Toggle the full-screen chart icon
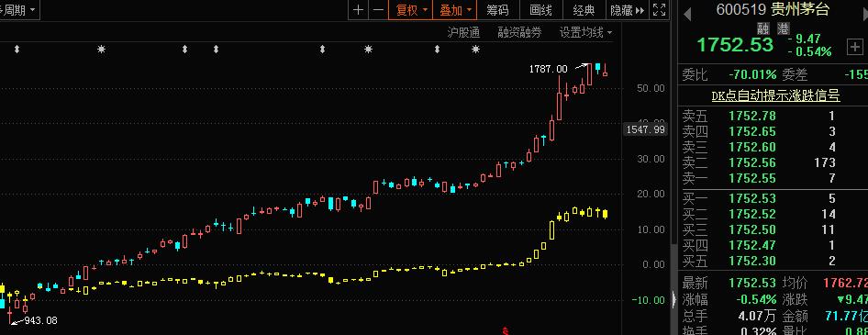868x335 pixels. click(659, 10)
